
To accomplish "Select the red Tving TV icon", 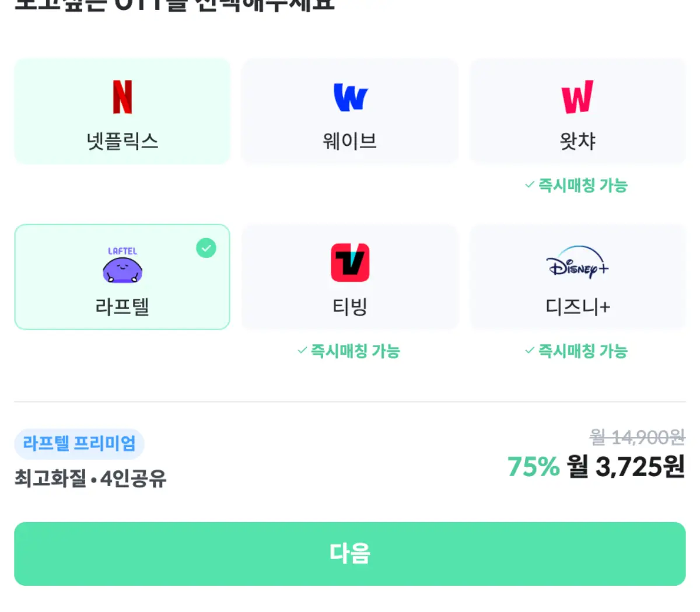I will pyautogui.click(x=349, y=263).
